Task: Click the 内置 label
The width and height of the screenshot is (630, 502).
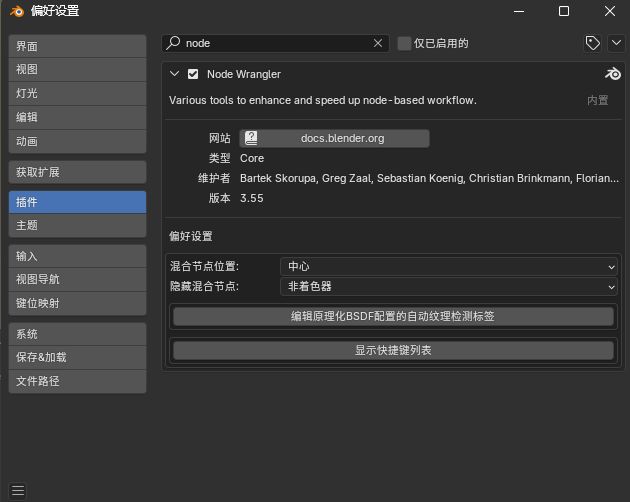Action: pyautogui.click(x=597, y=100)
